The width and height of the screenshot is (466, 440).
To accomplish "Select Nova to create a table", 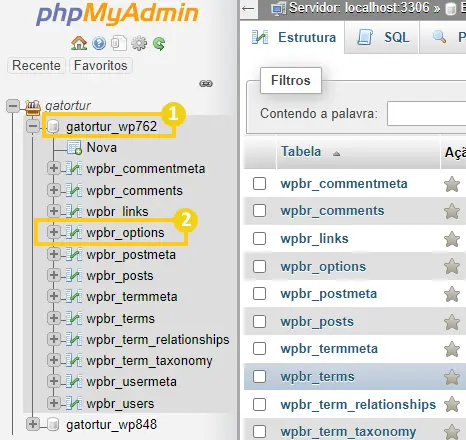I will coord(102,147).
